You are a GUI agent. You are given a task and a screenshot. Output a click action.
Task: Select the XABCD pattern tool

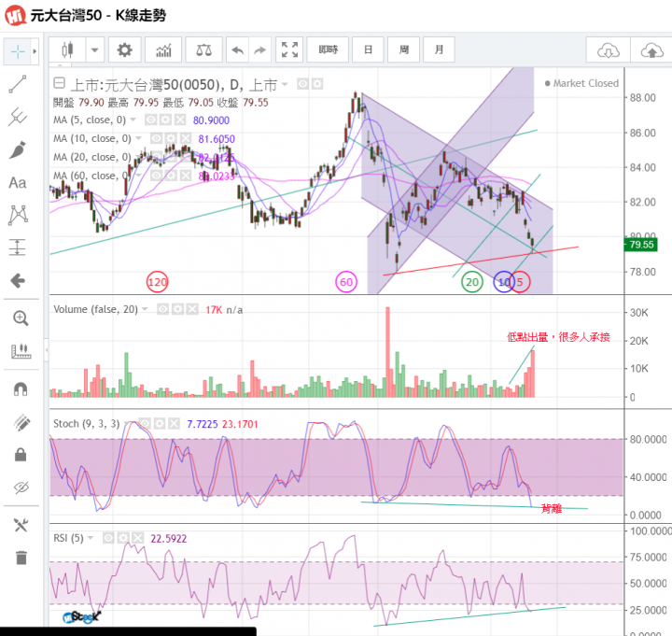18,216
